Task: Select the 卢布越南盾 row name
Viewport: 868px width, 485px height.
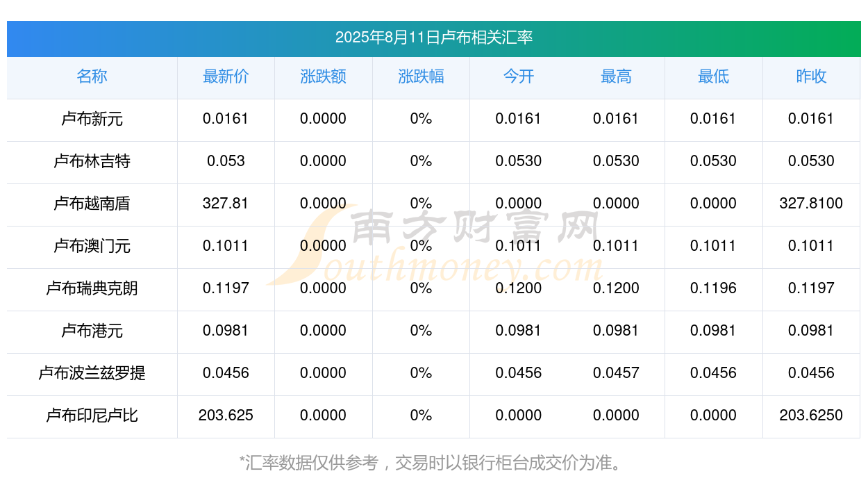Action: (x=92, y=204)
